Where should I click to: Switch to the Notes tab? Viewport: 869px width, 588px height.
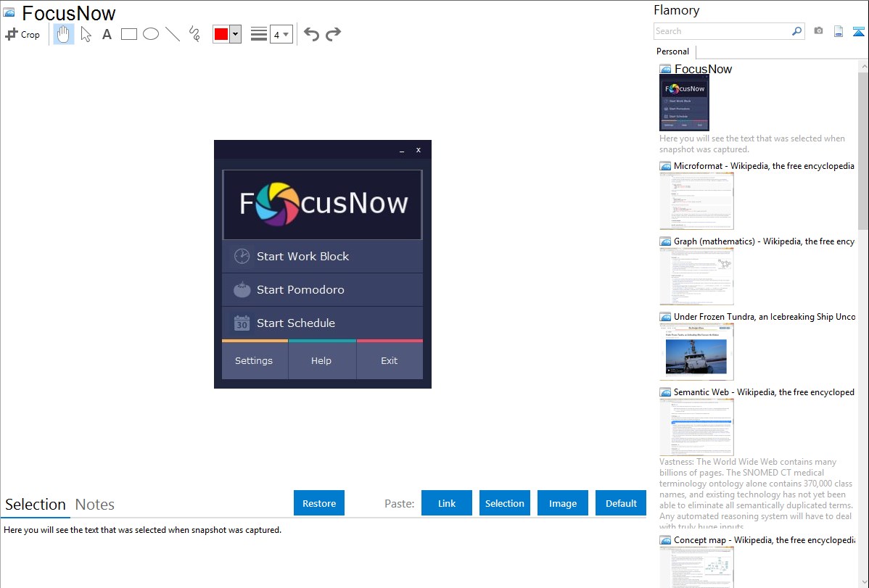95,505
